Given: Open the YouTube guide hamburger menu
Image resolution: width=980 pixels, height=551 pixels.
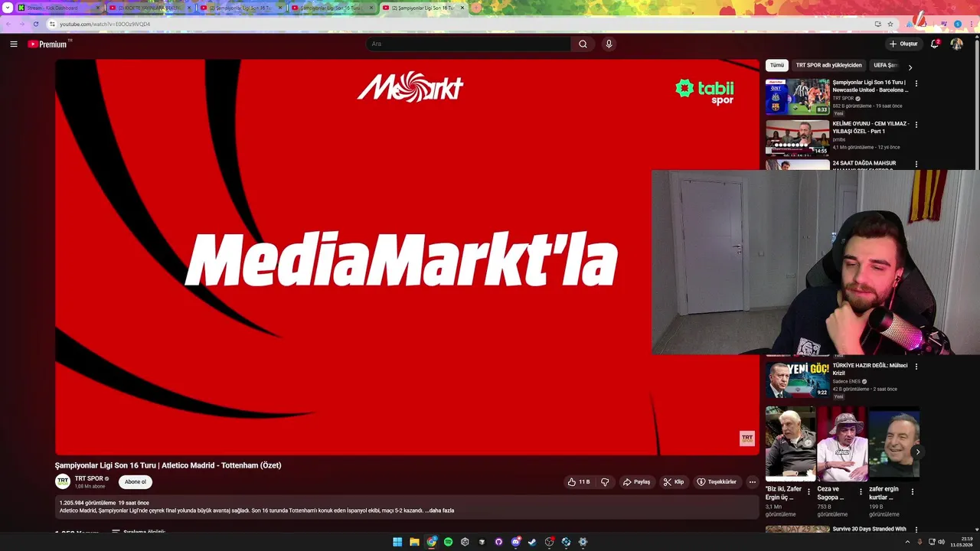Looking at the screenshot, I should tap(13, 44).
